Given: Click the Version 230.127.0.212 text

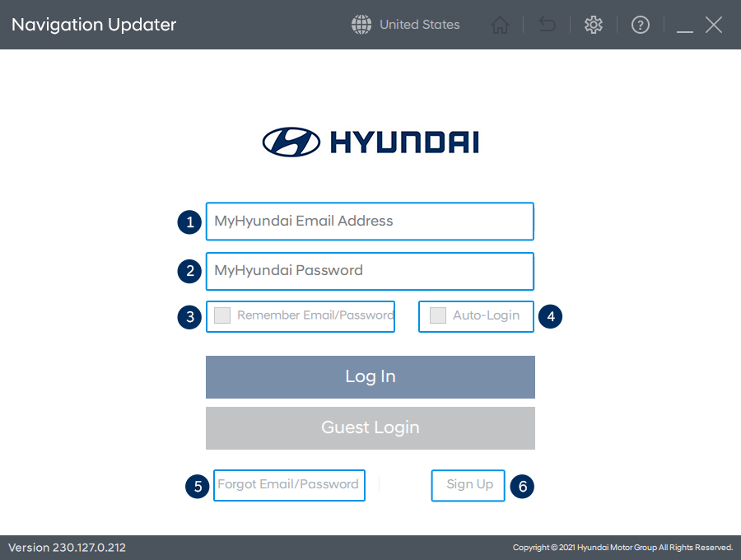Looking at the screenshot, I should click(x=67, y=548).
